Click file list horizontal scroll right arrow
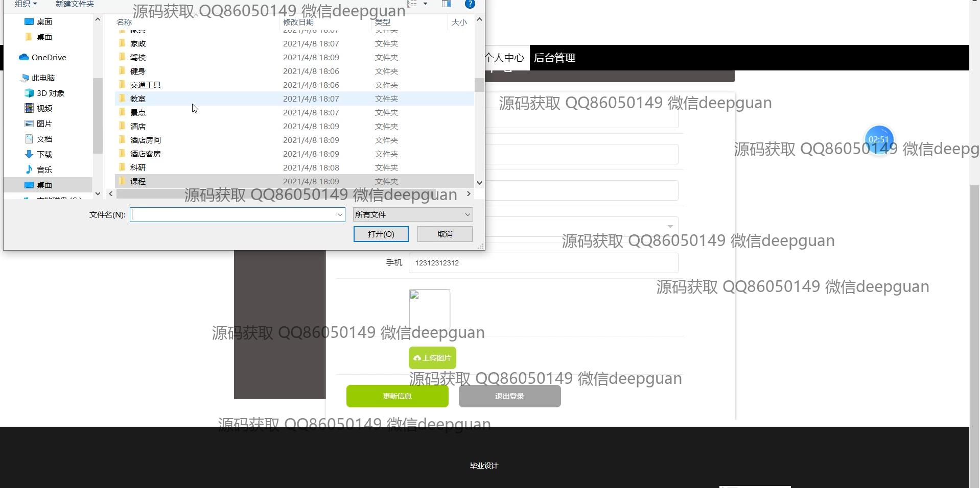 pos(469,194)
